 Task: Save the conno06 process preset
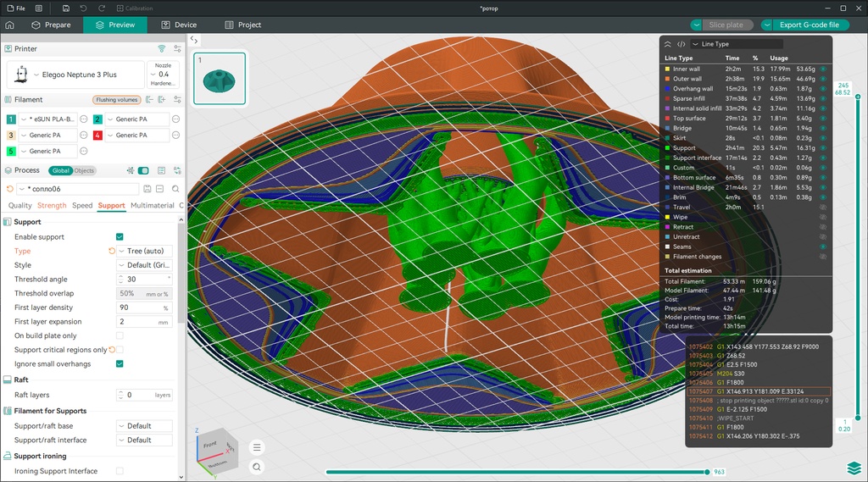click(x=147, y=189)
